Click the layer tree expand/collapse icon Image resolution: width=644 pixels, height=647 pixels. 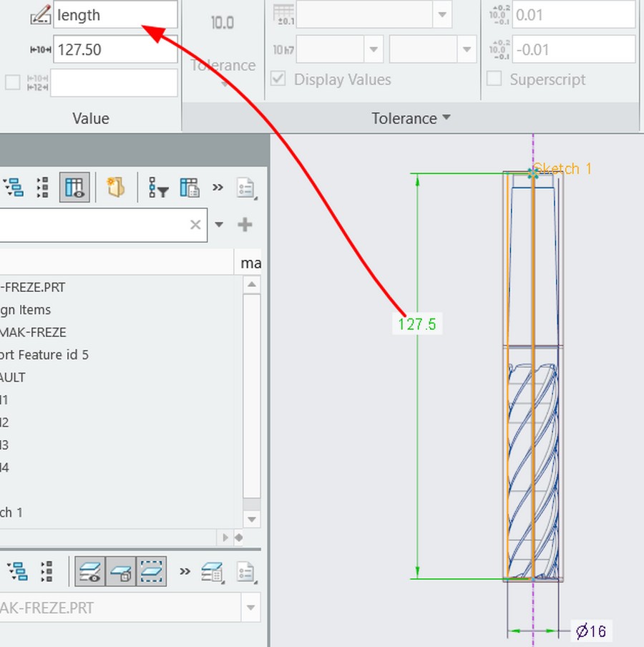pyautogui.click(x=47, y=571)
